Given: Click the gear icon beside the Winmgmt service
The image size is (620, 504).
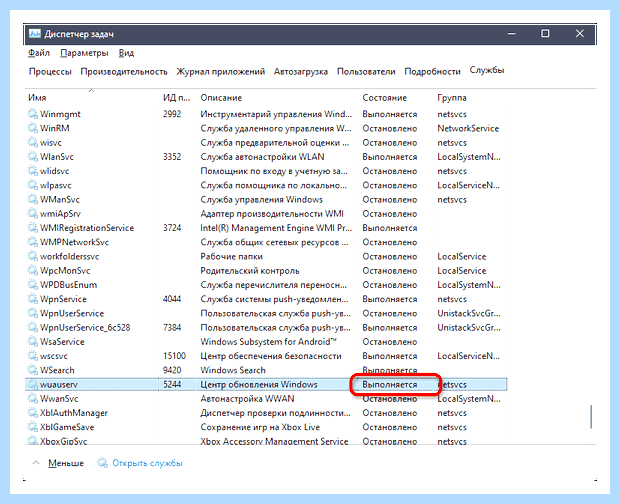Looking at the screenshot, I should pos(32,114).
